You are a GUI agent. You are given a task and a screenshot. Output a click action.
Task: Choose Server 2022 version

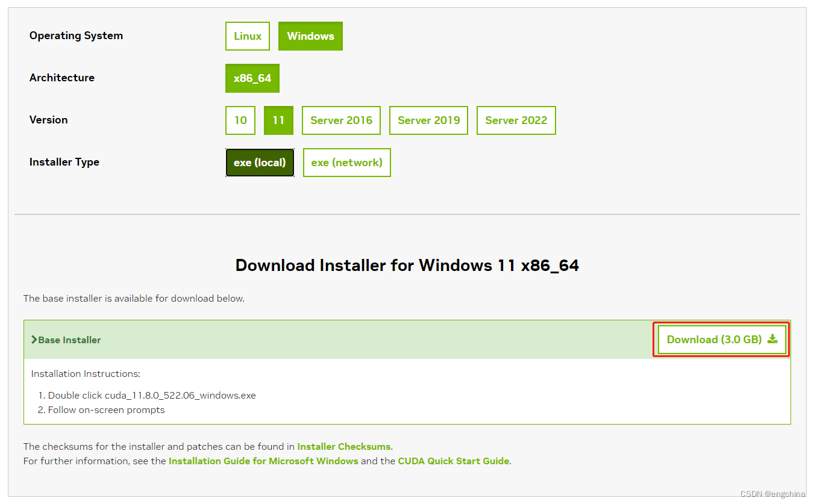[516, 120]
